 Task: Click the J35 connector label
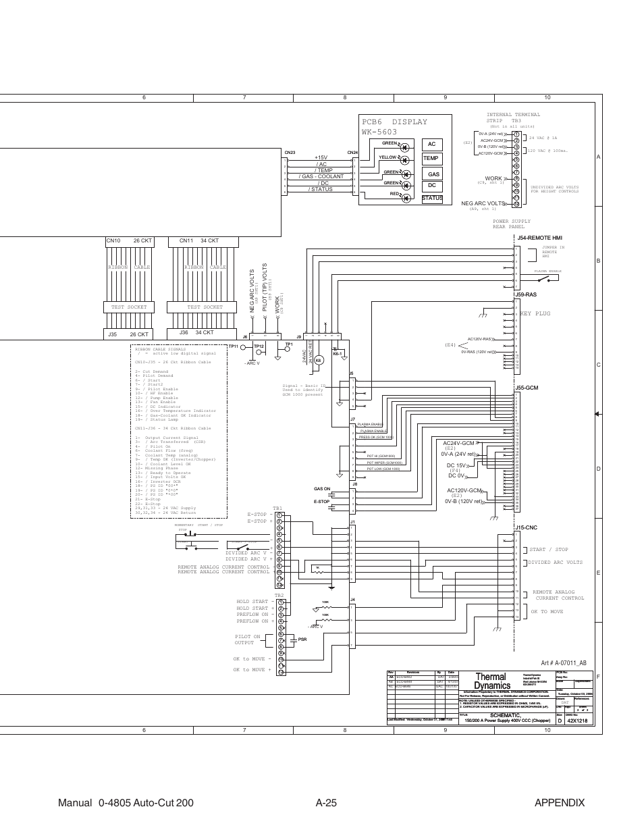(x=112, y=334)
